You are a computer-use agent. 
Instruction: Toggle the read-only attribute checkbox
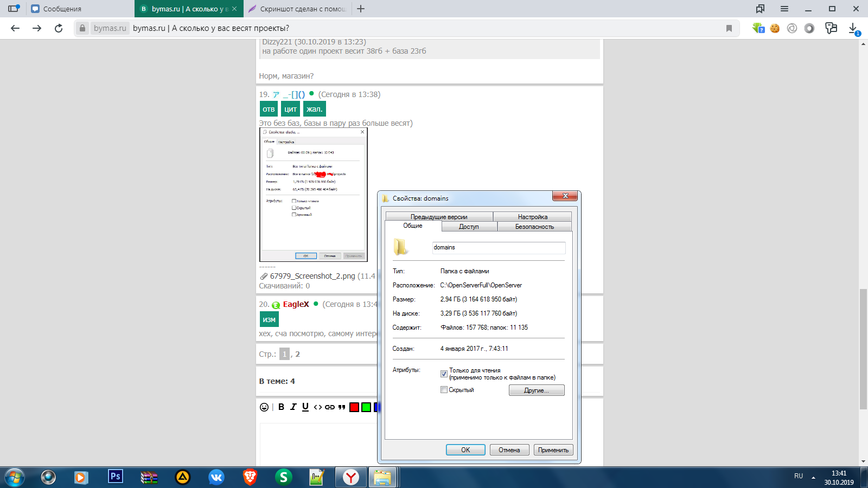(444, 374)
